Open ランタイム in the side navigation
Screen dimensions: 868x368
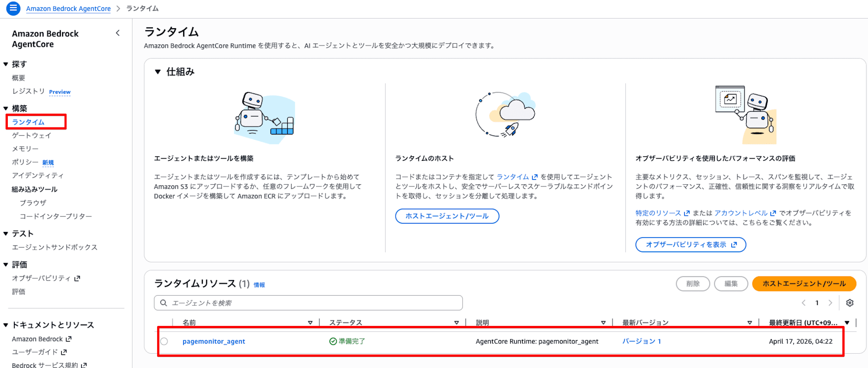coord(28,122)
